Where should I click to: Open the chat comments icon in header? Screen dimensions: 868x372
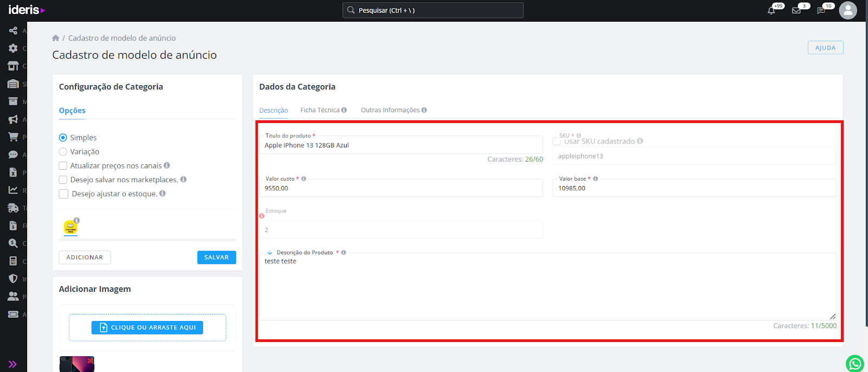pos(821,10)
